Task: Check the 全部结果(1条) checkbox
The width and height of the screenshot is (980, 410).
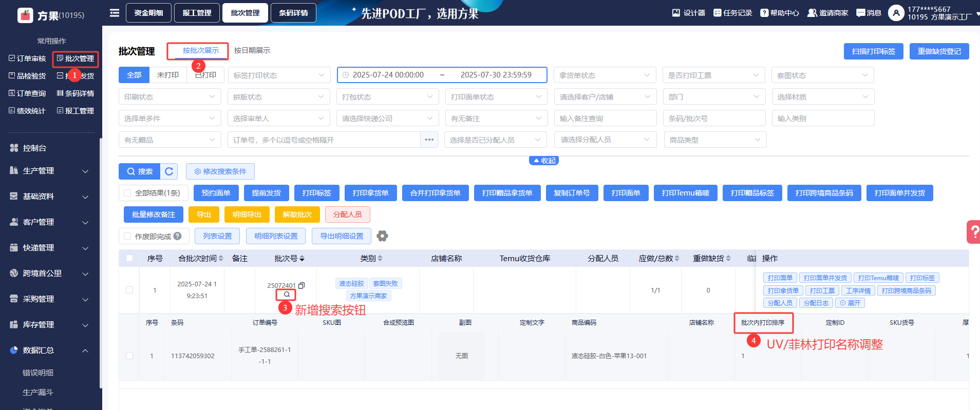Action: pos(127,193)
